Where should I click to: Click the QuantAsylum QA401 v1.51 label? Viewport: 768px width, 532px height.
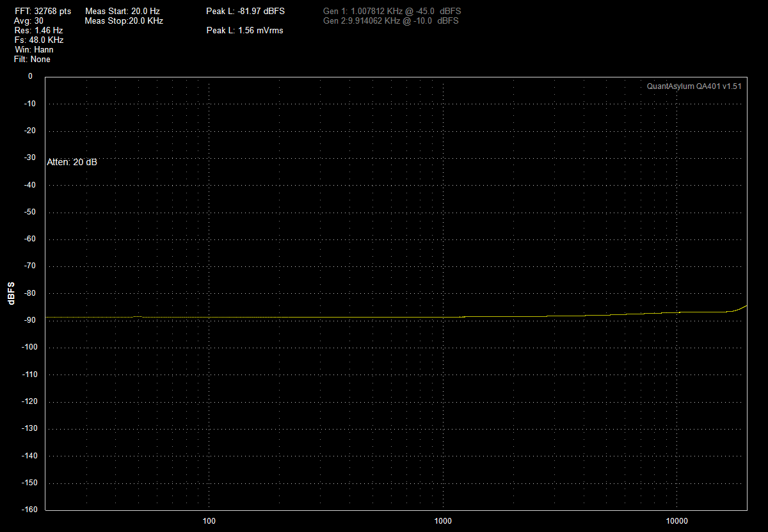click(694, 87)
